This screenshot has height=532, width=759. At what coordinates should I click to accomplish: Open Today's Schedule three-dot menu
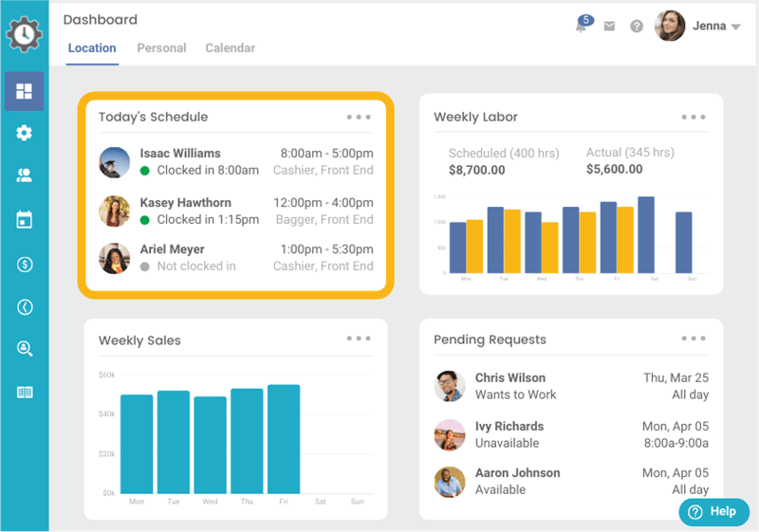[359, 117]
